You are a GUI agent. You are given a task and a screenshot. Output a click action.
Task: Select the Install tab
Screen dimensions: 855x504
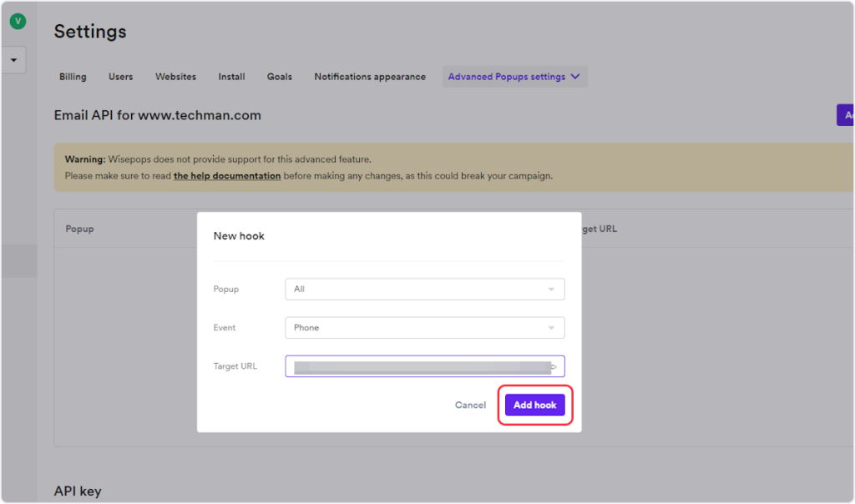(x=231, y=77)
